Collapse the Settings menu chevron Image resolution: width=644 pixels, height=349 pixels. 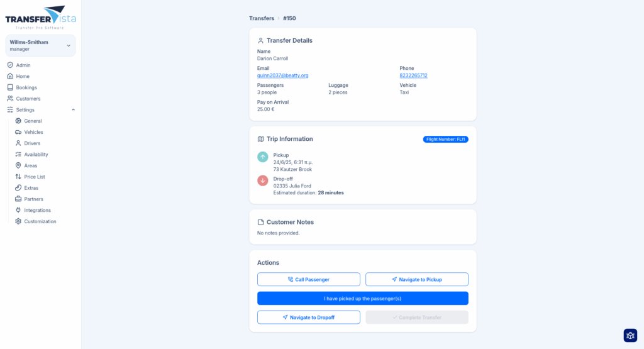(x=73, y=110)
